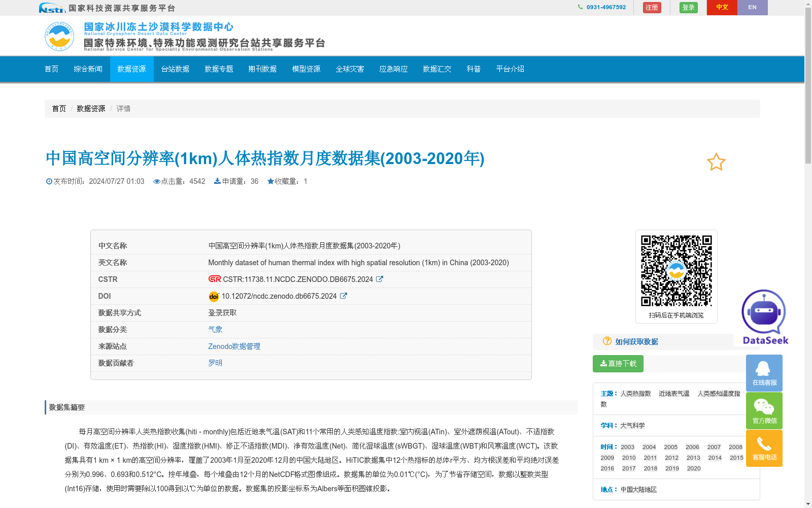This screenshot has height=508, width=812.
Task: Click the NSTI logo at top left
Action: click(x=52, y=8)
